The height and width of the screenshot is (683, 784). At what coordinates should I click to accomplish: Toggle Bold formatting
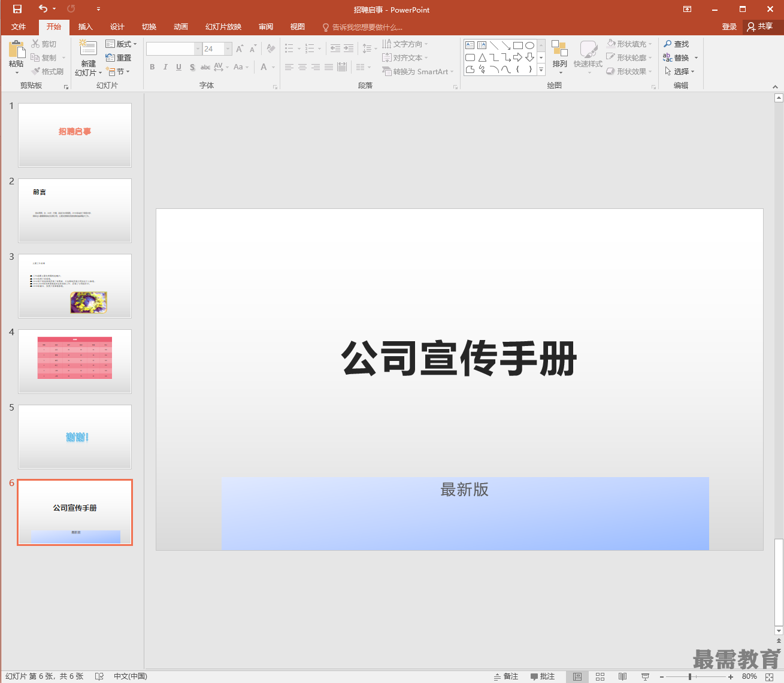pos(152,67)
